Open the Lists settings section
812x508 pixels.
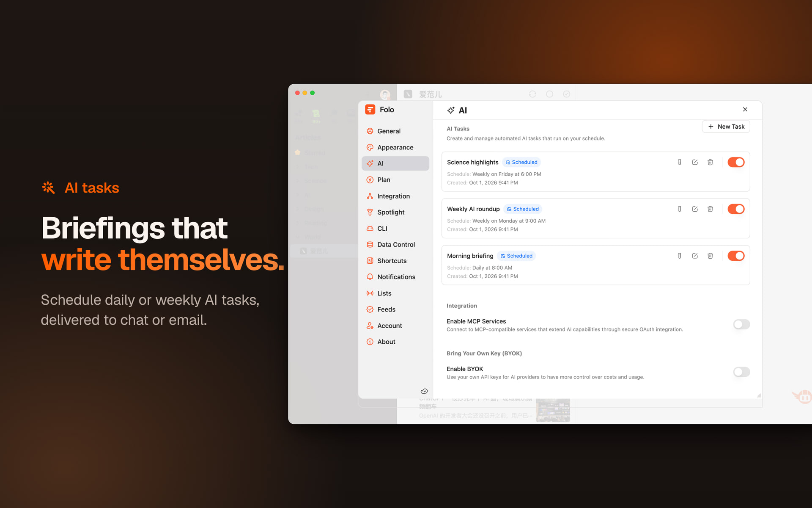click(x=395, y=293)
